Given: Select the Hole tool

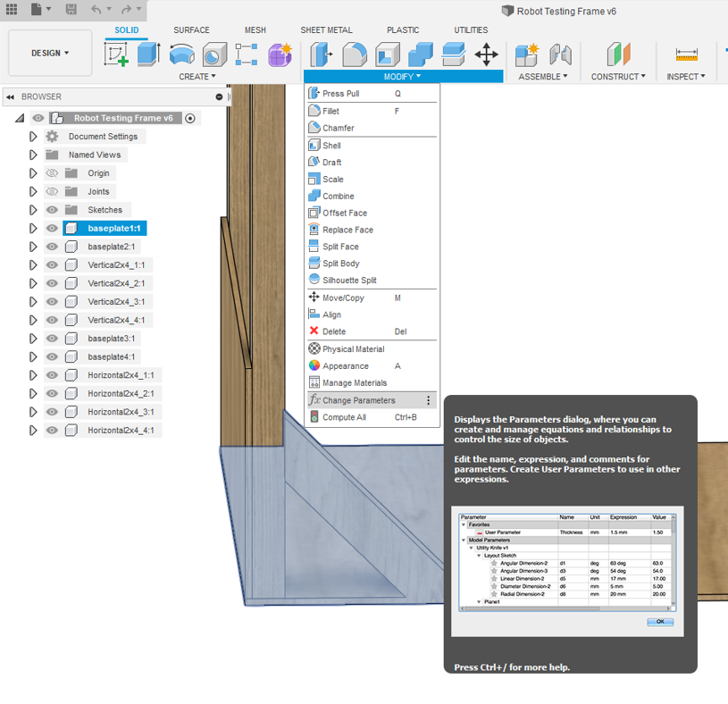Looking at the screenshot, I should click(214, 54).
